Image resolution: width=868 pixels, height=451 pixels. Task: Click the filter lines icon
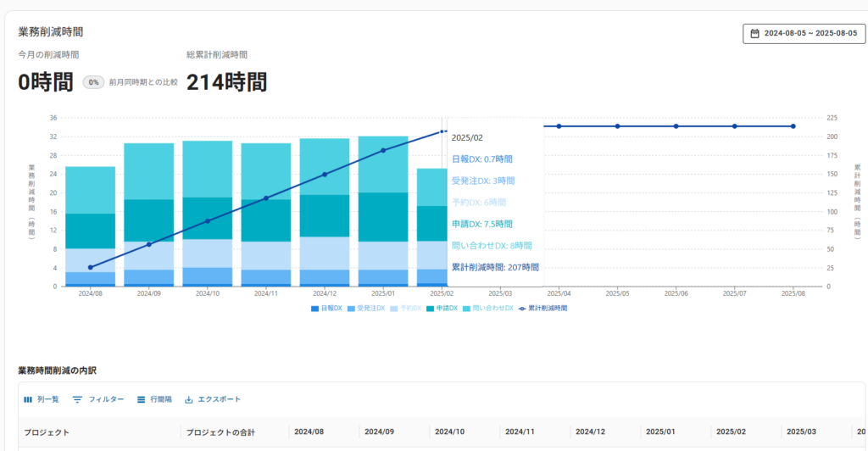[x=77, y=399]
